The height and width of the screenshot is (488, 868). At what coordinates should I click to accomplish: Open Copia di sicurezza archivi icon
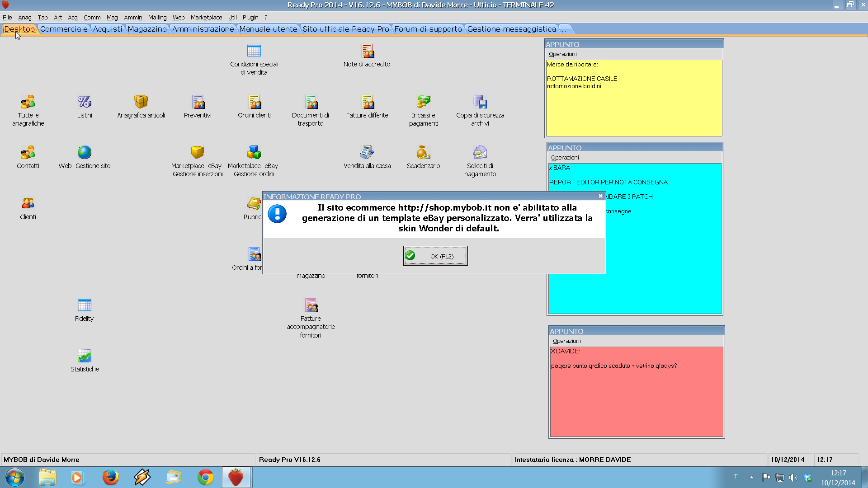[x=480, y=102]
